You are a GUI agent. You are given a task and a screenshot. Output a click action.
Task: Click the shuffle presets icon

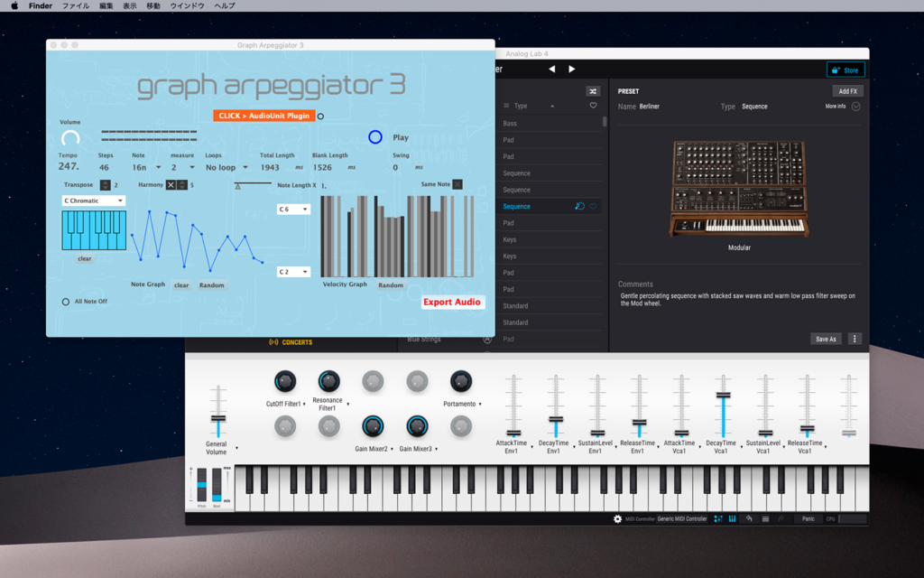click(593, 91)
